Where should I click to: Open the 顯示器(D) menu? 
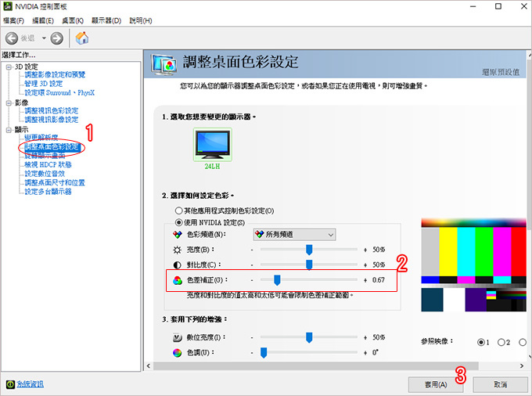tap(106, 20)
